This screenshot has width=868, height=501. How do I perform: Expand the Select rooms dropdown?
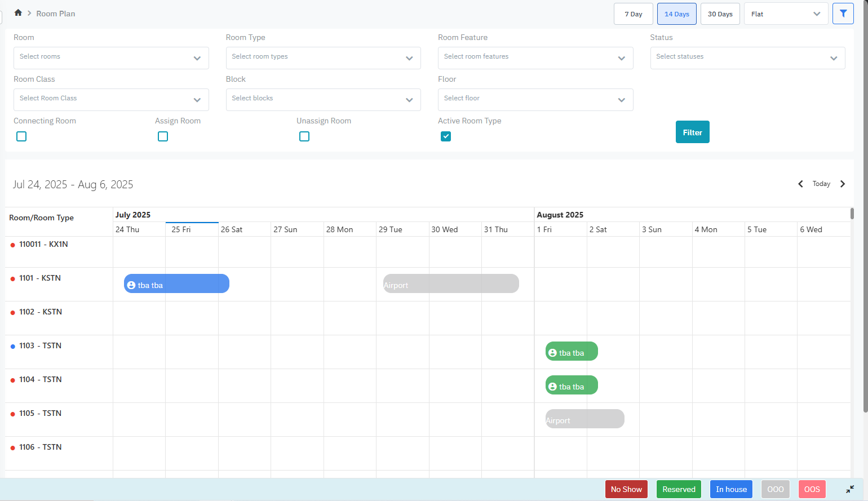(x=110, y=58)
